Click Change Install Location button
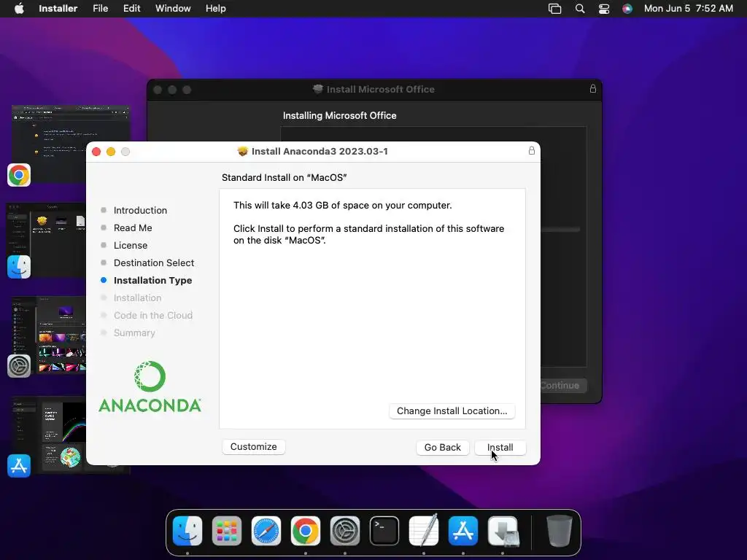Image resolution: width=747 pixels, height=560 pixels. pyautogui.click(x=452, y=411)
